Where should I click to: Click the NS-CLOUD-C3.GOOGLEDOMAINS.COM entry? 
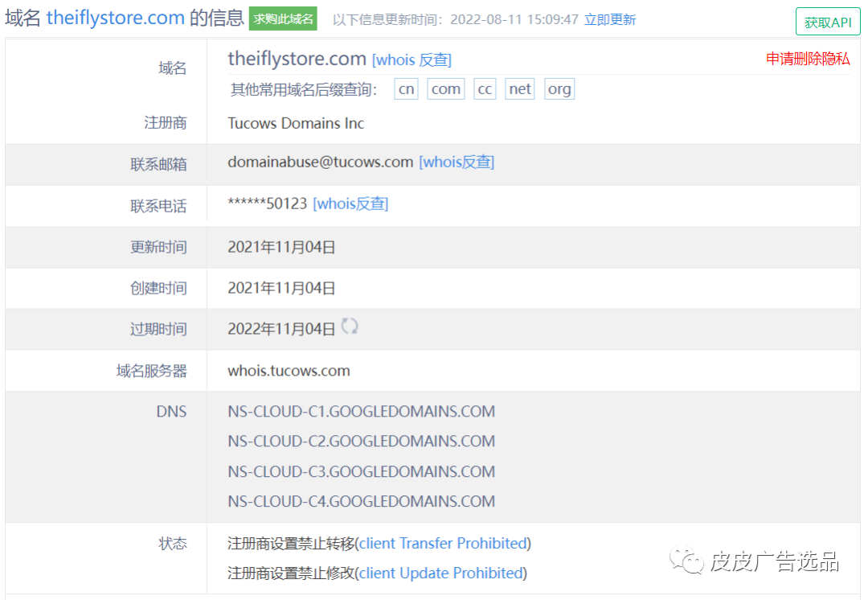pos(362,472)
